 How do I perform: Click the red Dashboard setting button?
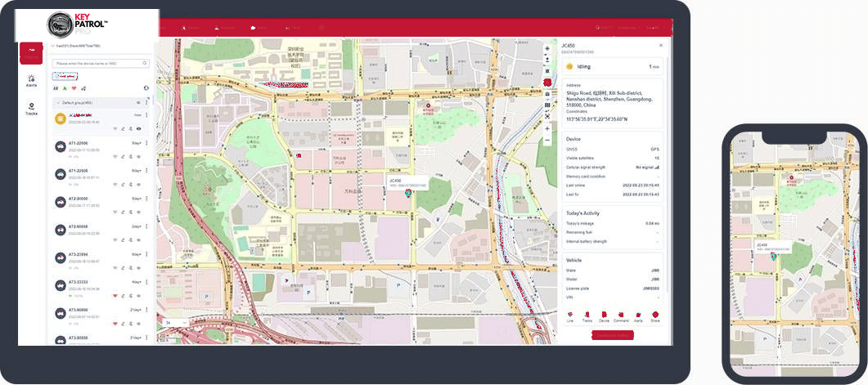[613, 334]
